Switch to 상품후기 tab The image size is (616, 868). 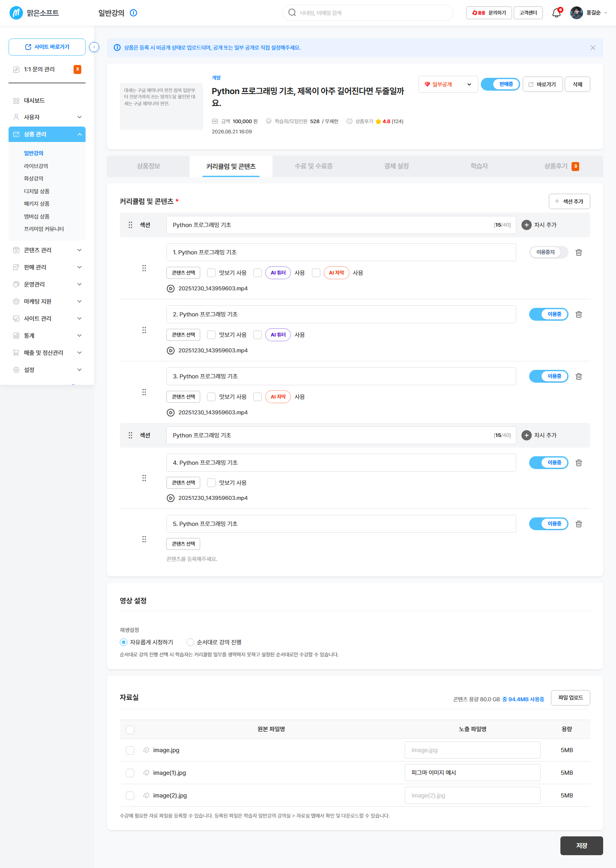(x=562, y=166)
